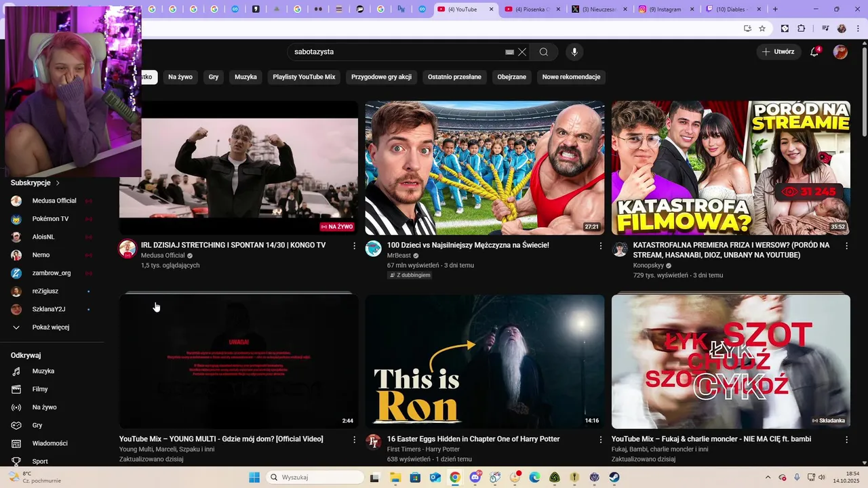Open the YouTube account avatar menu

coord(840,52)
